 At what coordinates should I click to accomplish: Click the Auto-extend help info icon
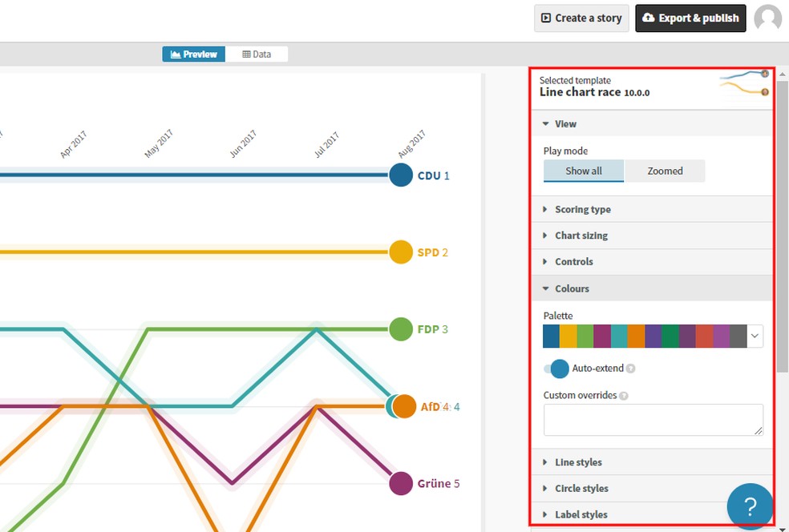point(630,369)
